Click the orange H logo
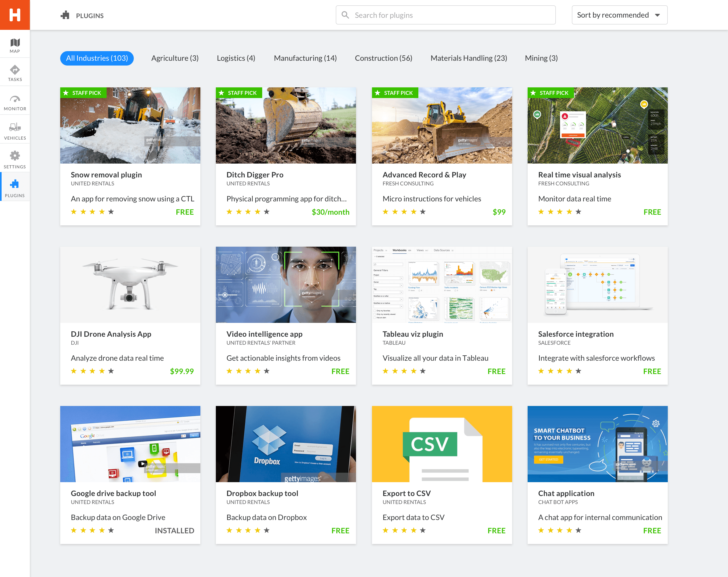 click(15, 15)
